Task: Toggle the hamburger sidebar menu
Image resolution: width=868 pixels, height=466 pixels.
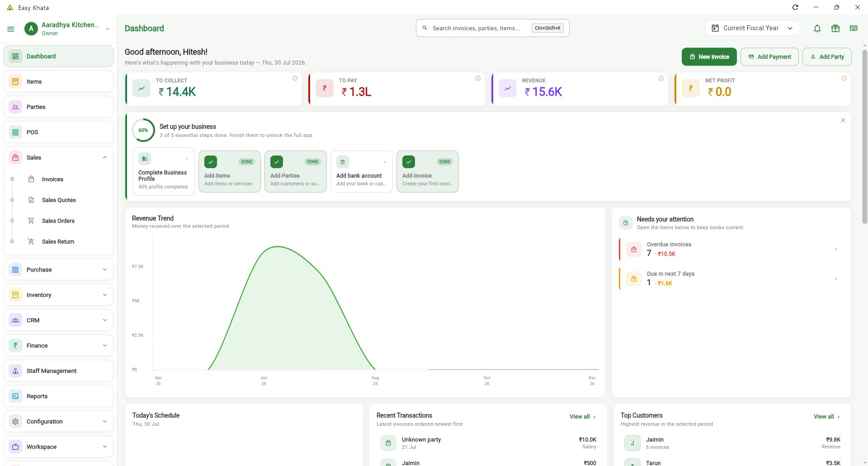Action: pyautogui.click(x=11, y=29)
